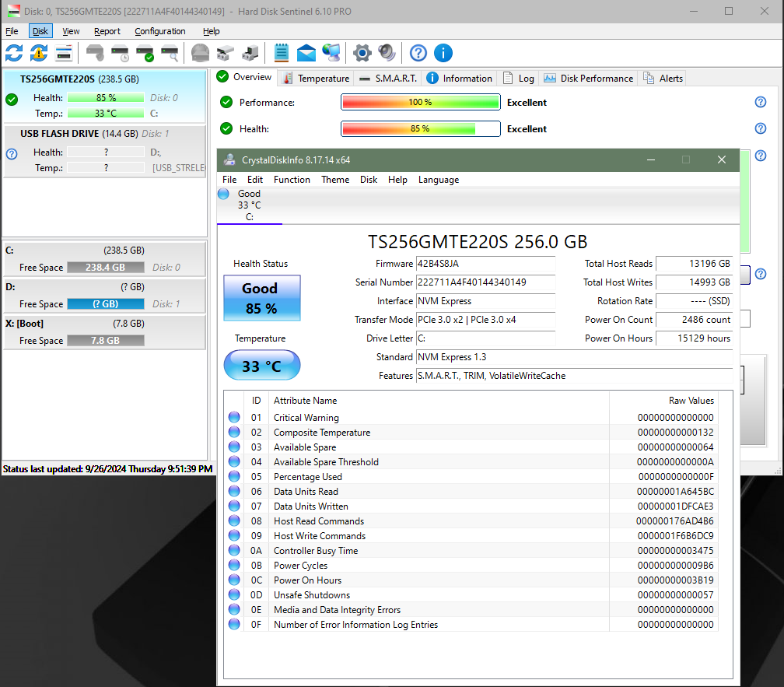Click the network monitor toolbar icon
This screenshot has width=784, height=687.
331,53
